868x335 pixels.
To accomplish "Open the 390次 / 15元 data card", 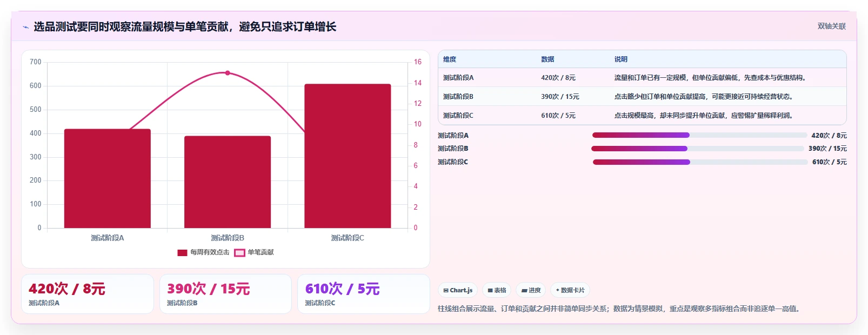I will click(225, 294).
